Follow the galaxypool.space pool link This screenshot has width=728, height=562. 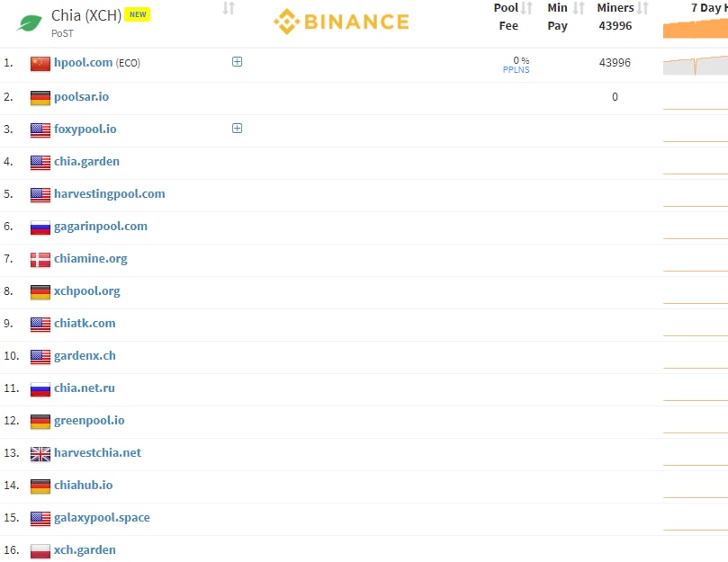click(102, 517)
